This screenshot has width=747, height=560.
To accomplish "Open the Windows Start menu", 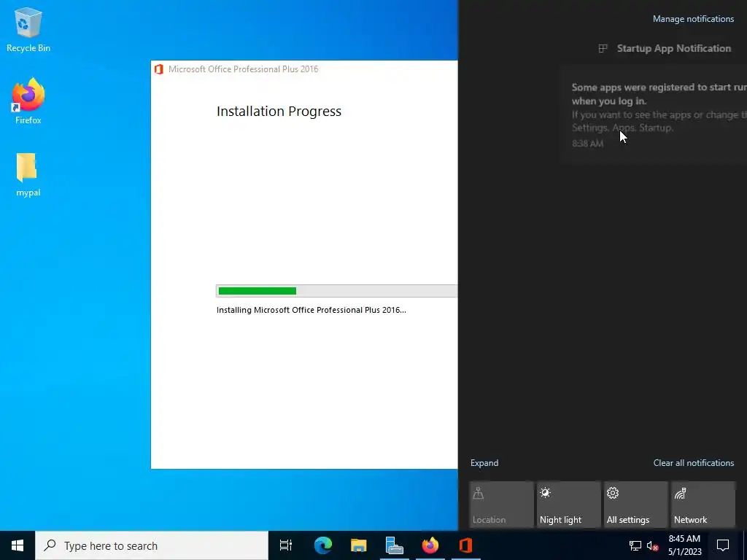I will click(x=18, y=545).
